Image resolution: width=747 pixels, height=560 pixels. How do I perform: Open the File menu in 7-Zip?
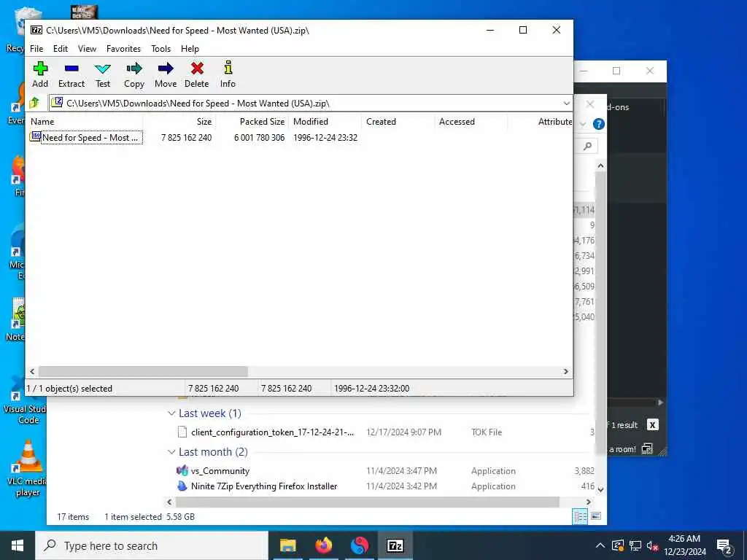click(x=36, y=49)
